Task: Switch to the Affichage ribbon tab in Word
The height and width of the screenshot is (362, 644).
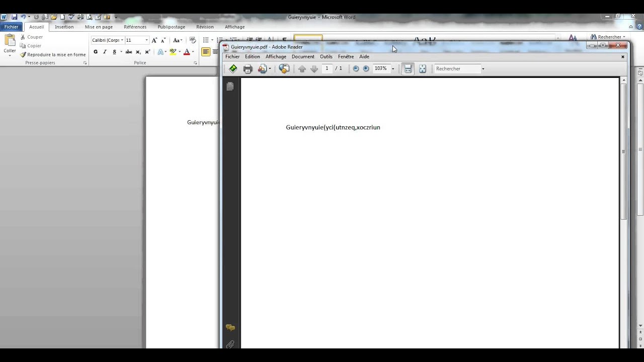Action: pyautogui.click(x=234, y=27)
